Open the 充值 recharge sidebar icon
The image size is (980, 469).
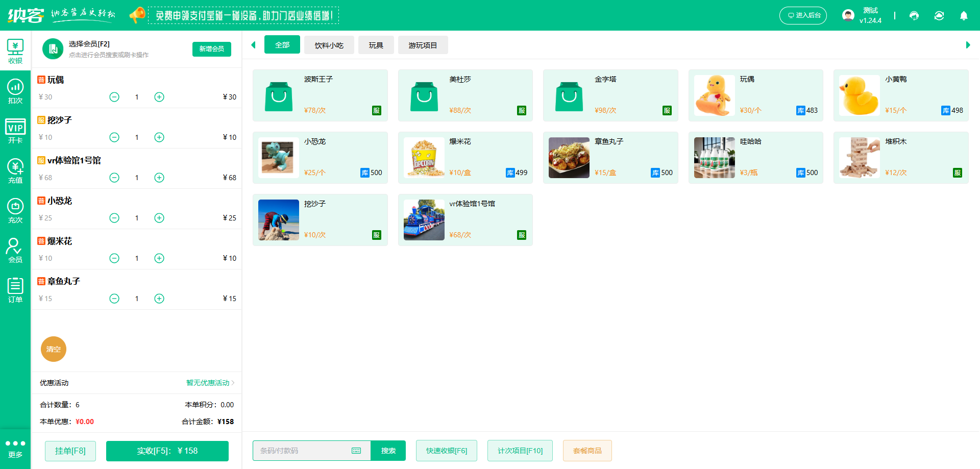pyautogui.click(x=15, y=171)
